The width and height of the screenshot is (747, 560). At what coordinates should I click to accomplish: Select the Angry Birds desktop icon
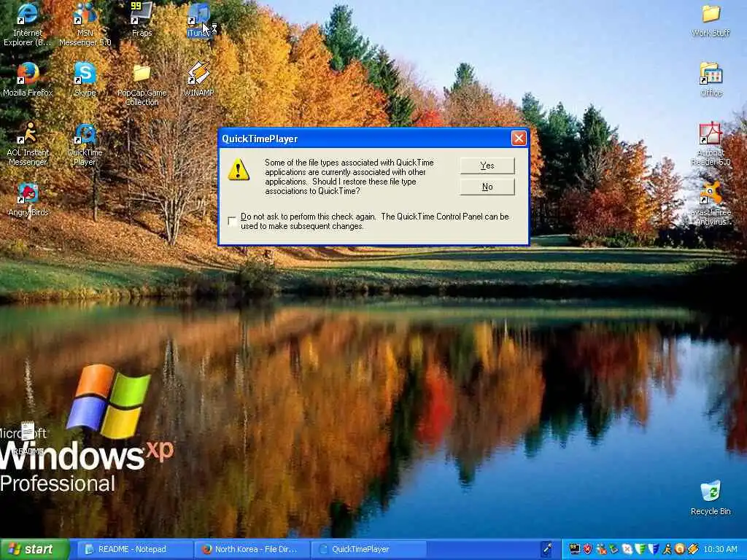[28, 200]
